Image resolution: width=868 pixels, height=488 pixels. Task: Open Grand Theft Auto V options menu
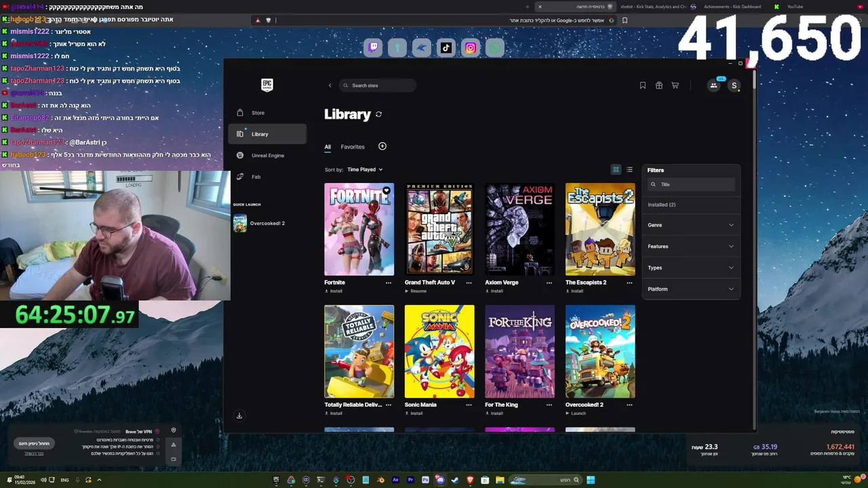coord(469,283)
